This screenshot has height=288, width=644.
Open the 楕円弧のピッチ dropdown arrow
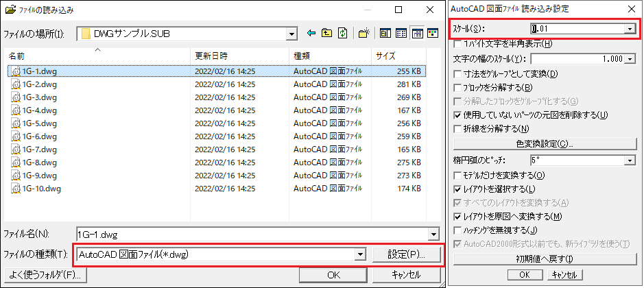[x=630, y=160]
